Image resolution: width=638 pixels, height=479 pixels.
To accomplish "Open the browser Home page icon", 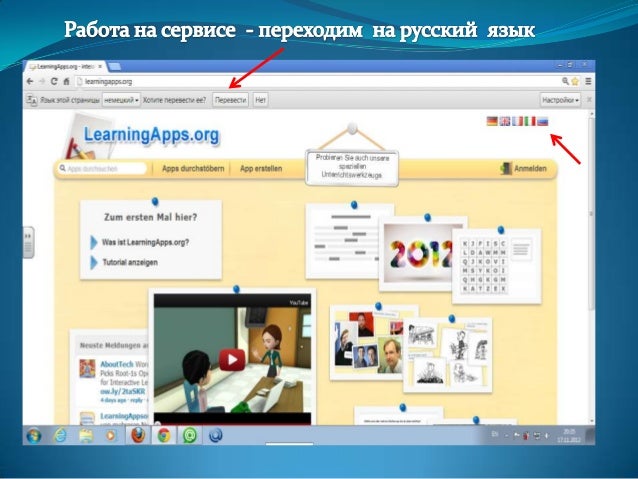I will [x=66, y=81].
